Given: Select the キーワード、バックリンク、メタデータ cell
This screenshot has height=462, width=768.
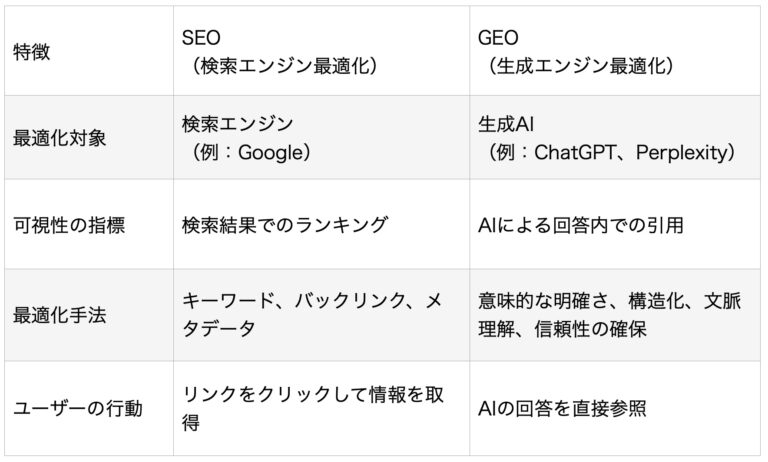Looking at the screenshot, I should pyautogui.click(x=321, y=315).
